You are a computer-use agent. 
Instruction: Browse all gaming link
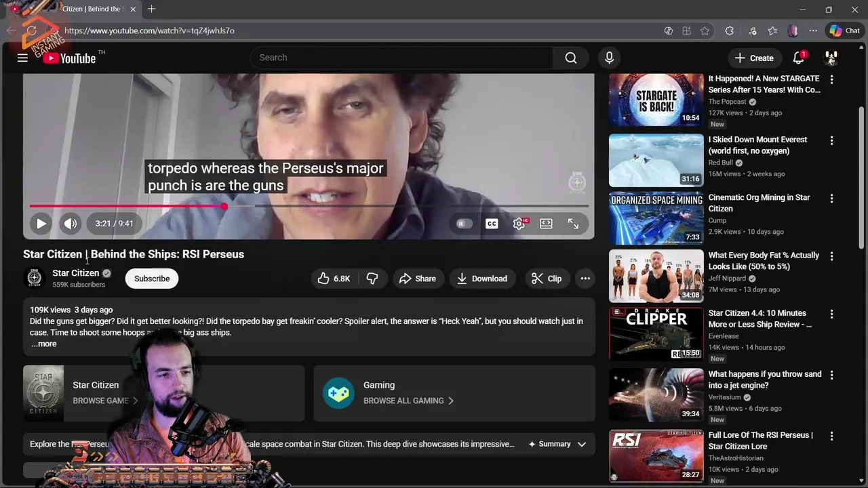[x=408, y=401]
